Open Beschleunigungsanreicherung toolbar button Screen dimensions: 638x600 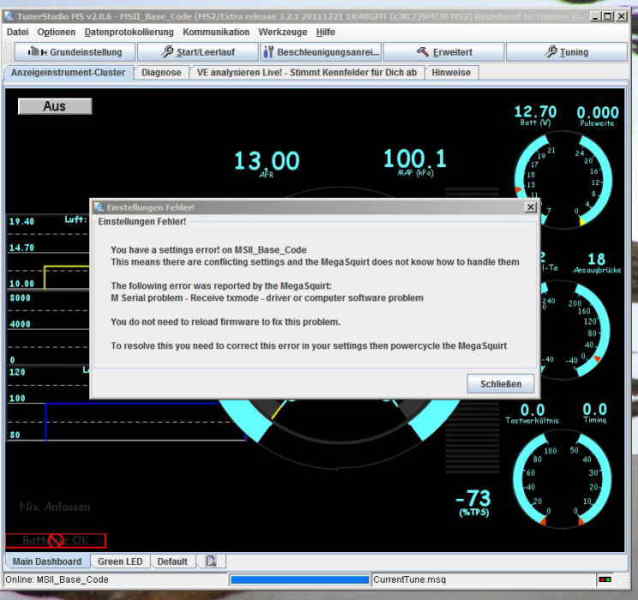tap(318, 52)
